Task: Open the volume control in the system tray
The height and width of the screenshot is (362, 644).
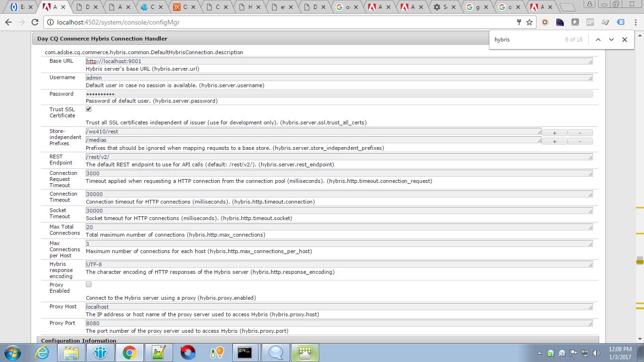Action: (x=596, y=353)
